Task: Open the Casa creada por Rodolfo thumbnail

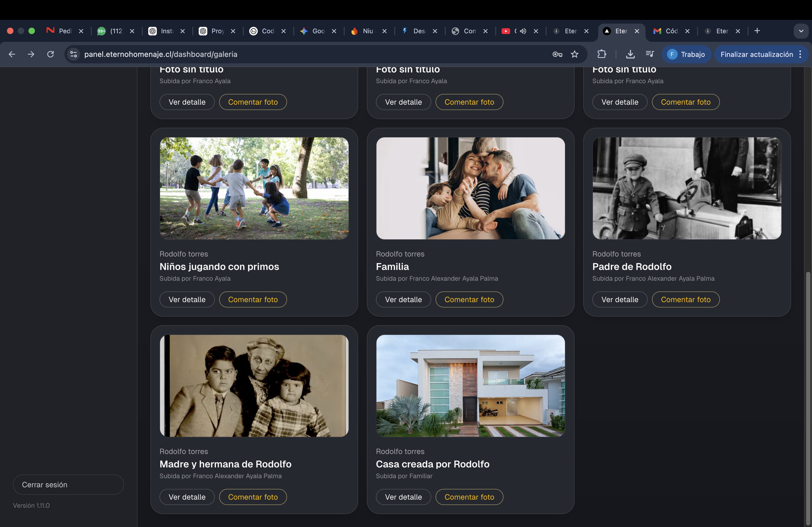Action: point(470,386)
